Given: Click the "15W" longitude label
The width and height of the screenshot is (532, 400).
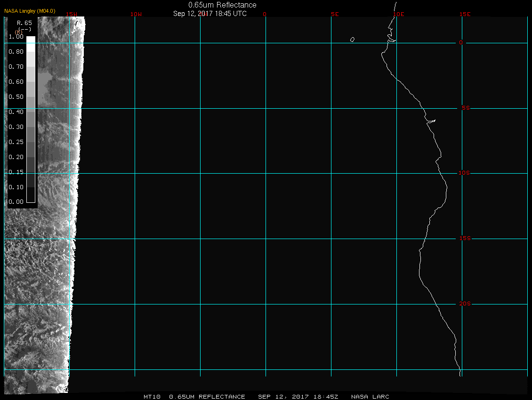Looking at the screenshot, I should click(71, 14).
